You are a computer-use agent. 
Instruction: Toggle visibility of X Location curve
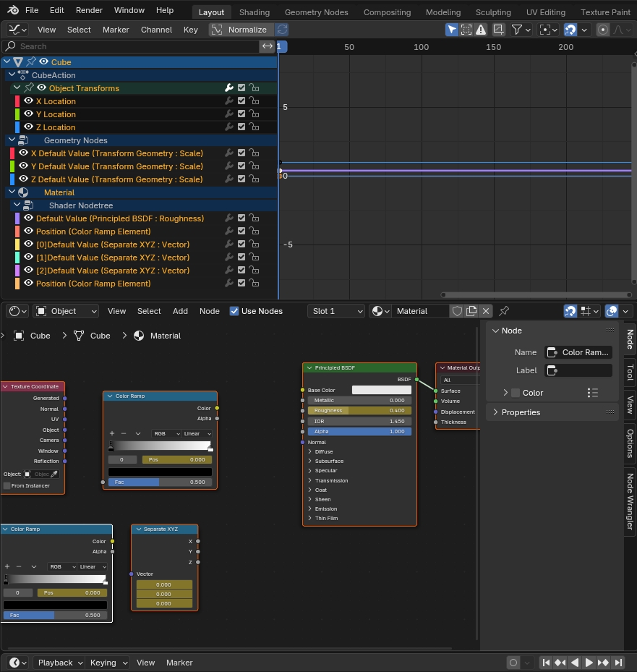coord(29,101)
